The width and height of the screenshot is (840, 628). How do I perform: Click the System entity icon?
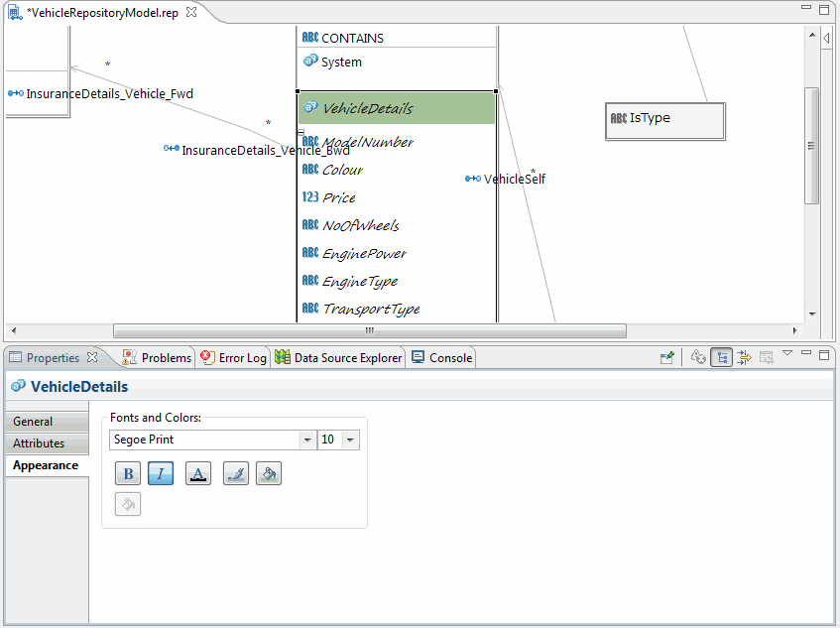(x=310, y=61)
